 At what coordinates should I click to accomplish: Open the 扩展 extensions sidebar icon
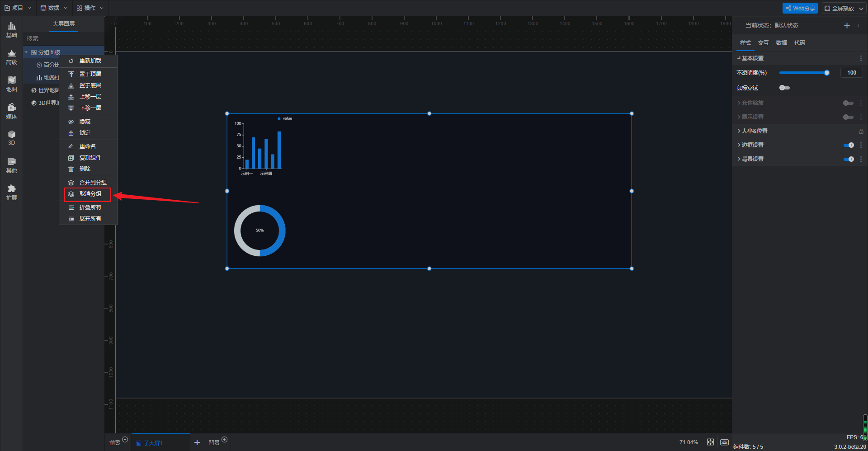click(x=11, y=193)
